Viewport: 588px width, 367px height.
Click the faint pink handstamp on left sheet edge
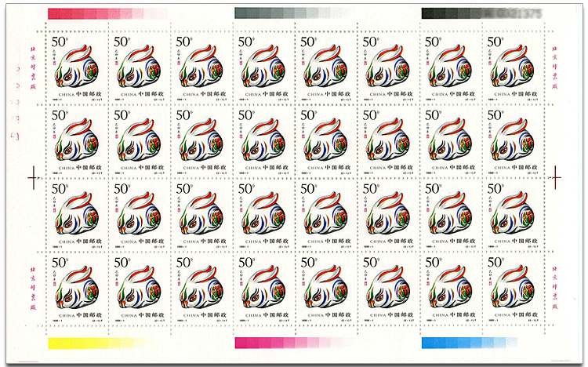click(16, 104)
